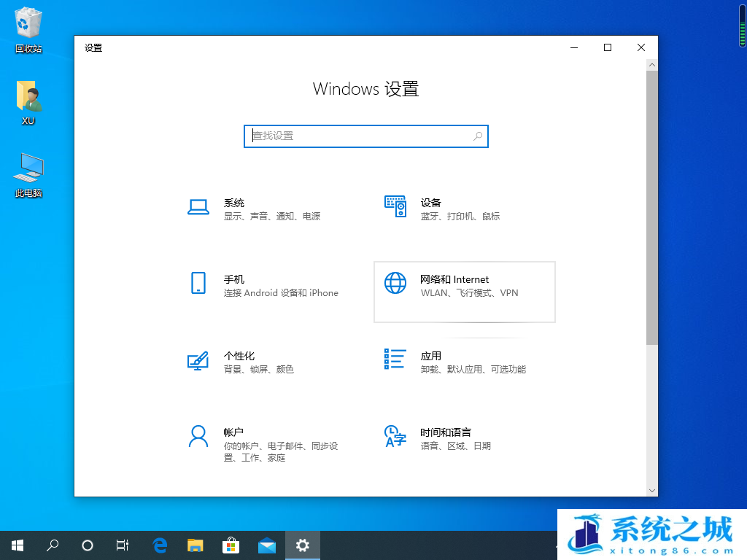Open the Mail app on the taskbar
The width and height of the screenshot is (747, 560).
266,545
